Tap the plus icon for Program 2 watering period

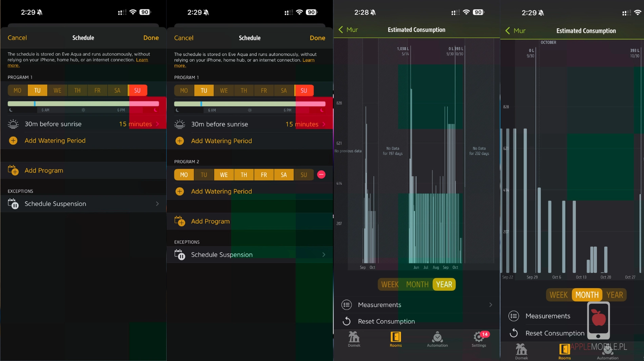point(180,191)
